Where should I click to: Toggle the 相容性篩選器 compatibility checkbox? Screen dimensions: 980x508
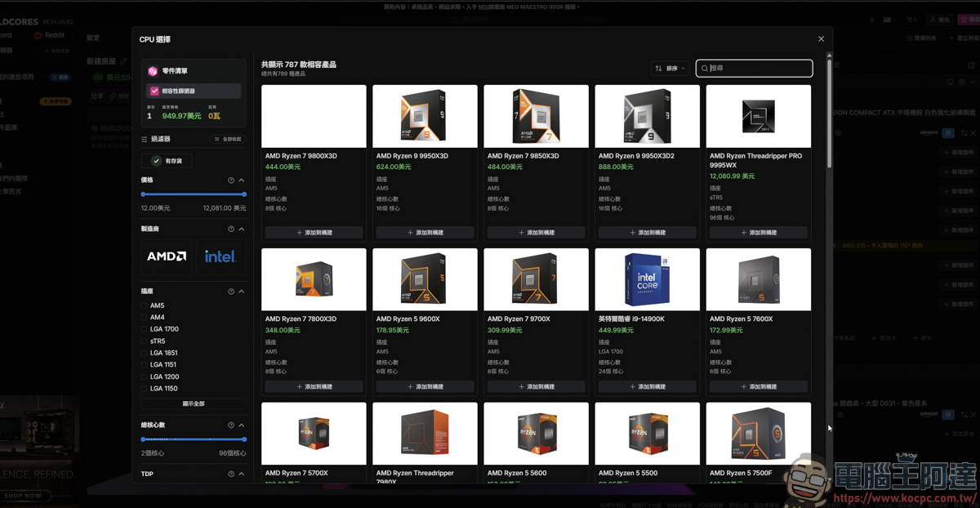tap(154, 91)
